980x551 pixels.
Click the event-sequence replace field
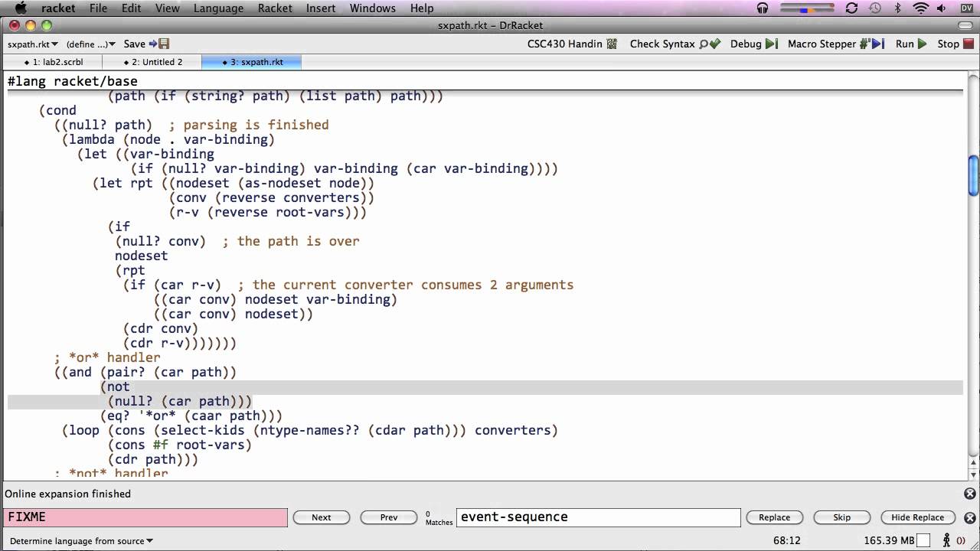tap(599, 517)
